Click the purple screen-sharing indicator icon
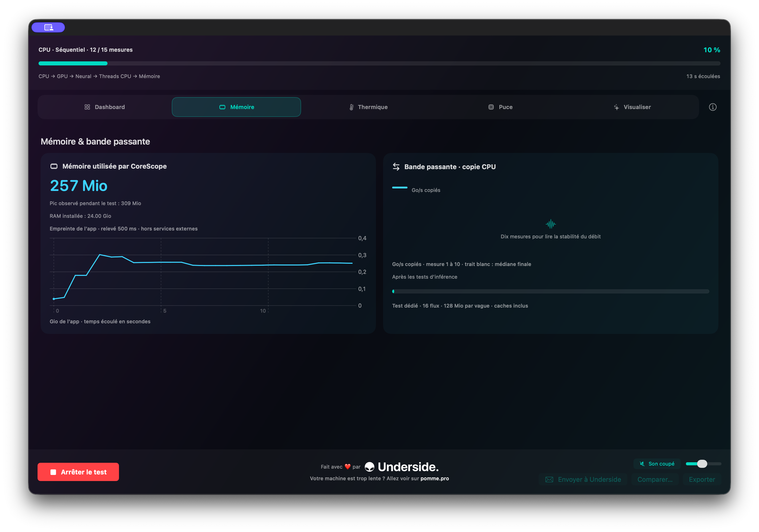The image size is (759, 532). click(x=48, y=27)
